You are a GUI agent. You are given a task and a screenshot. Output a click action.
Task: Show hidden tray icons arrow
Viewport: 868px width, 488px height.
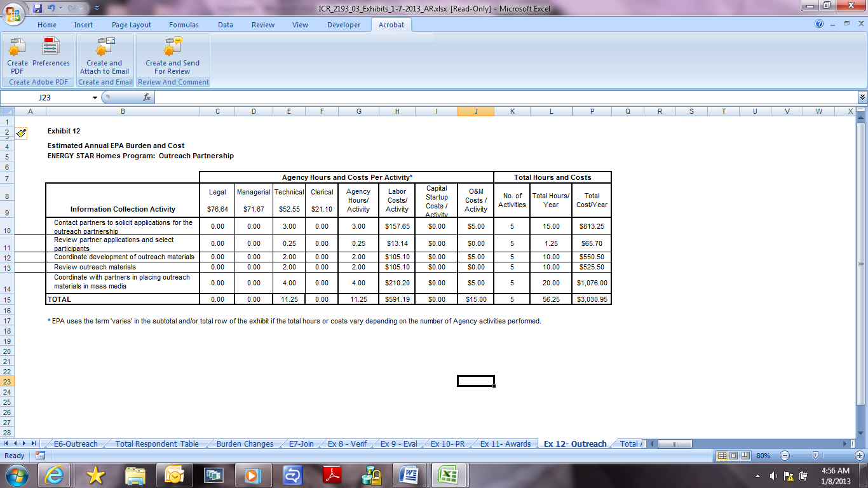tap(757, 475)
